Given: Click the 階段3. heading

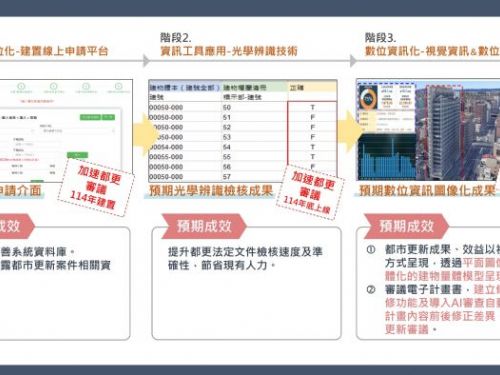Looking at the screenshot, I should pos(380,37).
